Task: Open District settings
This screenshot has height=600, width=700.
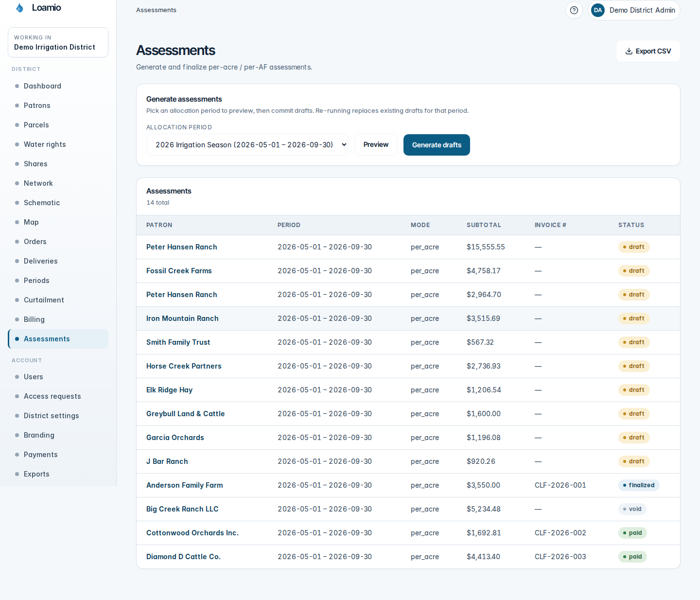Action: coord(58,416)
